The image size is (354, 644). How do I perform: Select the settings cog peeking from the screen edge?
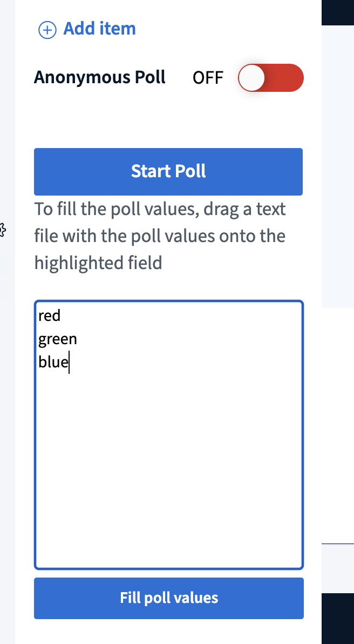point(3,230)
